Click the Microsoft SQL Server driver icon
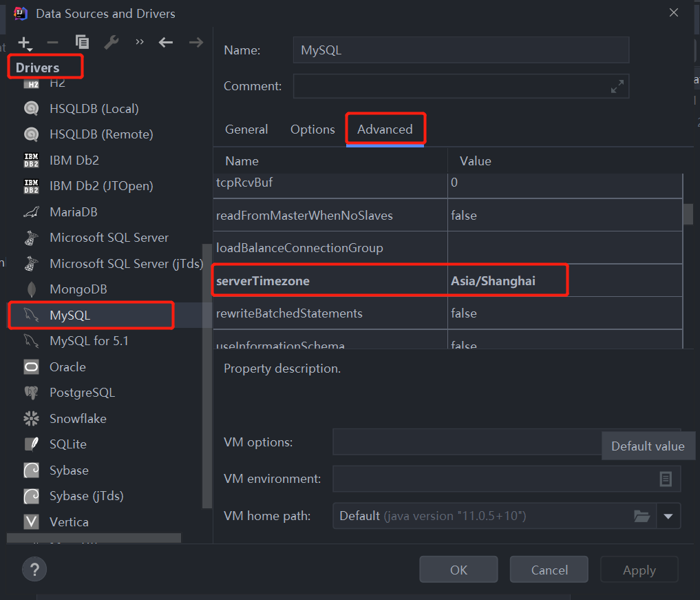The image size is (700, 600). click(x=31, y=238)
